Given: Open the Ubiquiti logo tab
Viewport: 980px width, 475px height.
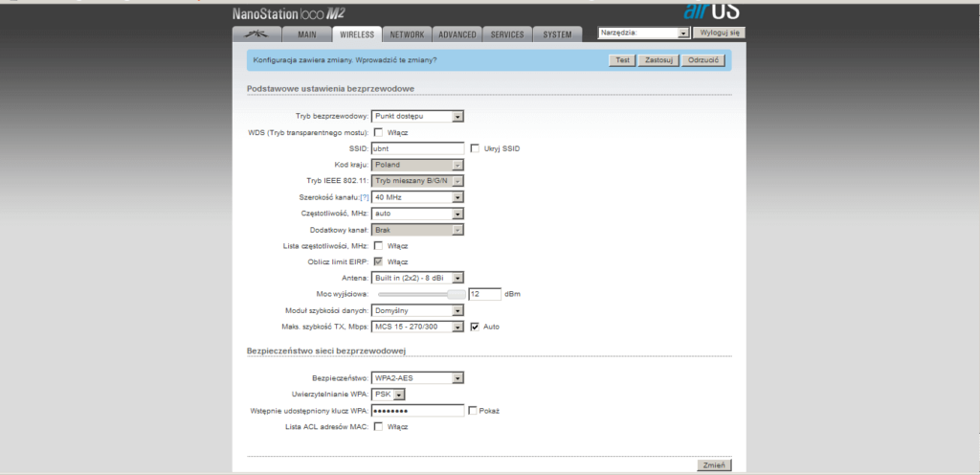Looking at the screenshot, I should [256, 34].
